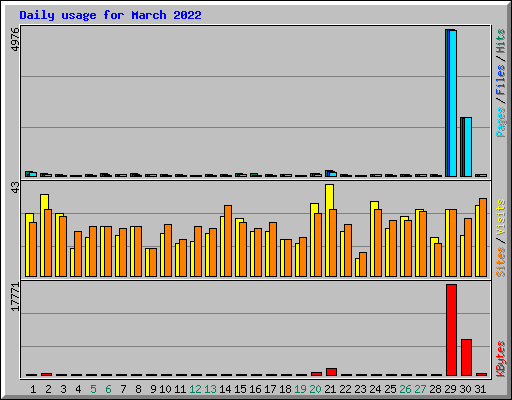Click the day 14 orange sites bar

tap(228, 241)
